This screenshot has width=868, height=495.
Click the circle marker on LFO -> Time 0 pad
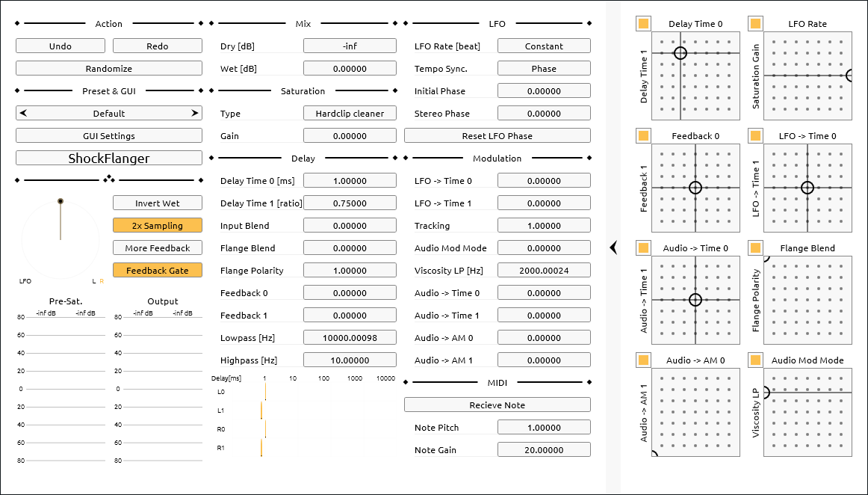tap(807, 188)
